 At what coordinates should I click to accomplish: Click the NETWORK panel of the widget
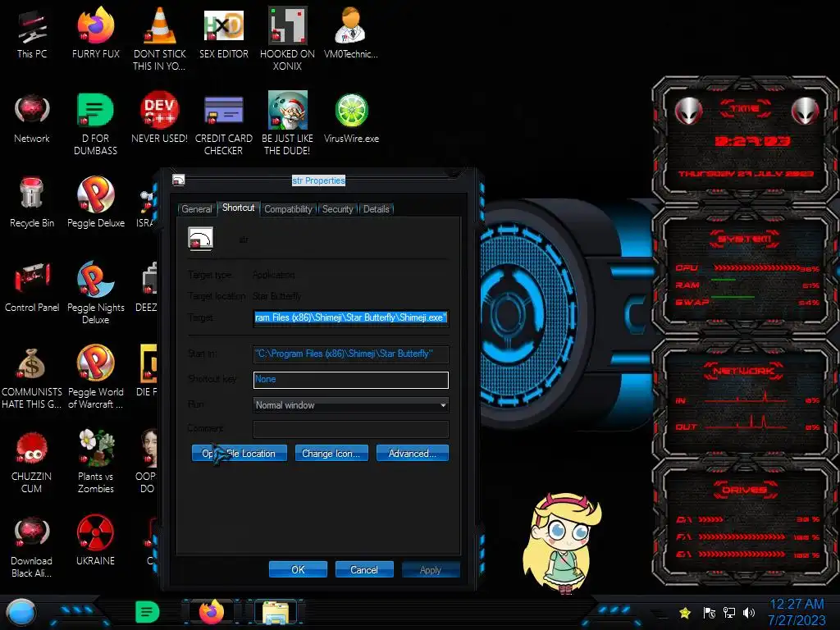pyautogui.click(x=745, y=399)
